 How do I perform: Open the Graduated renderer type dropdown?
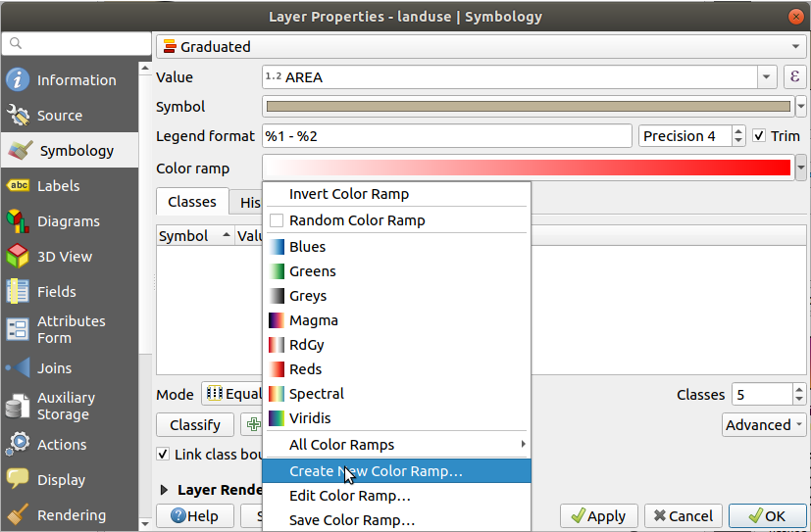[481, 46]
